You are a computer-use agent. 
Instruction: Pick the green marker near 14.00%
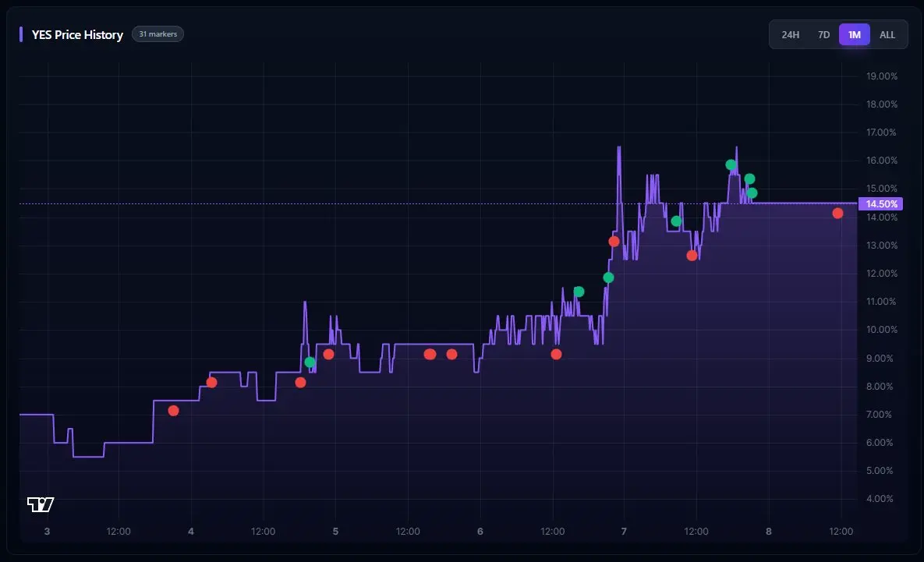676,221
